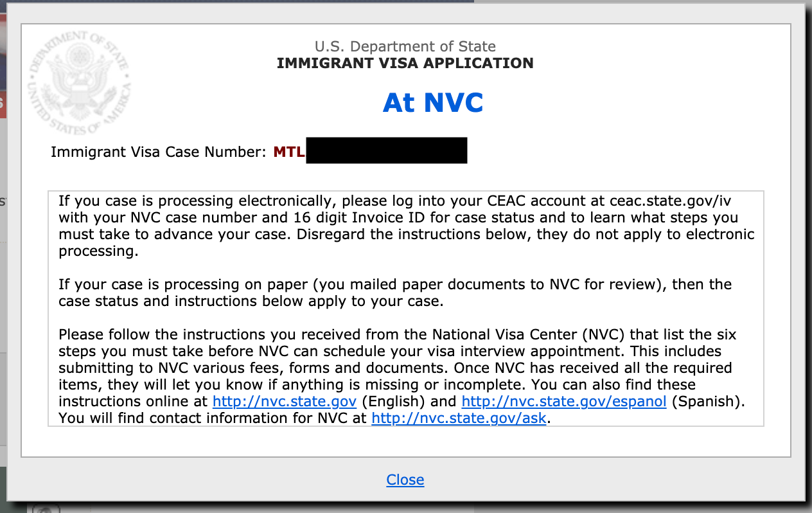Click the IMMIGRANT VISA APPLICATION title

click(405, 63)
